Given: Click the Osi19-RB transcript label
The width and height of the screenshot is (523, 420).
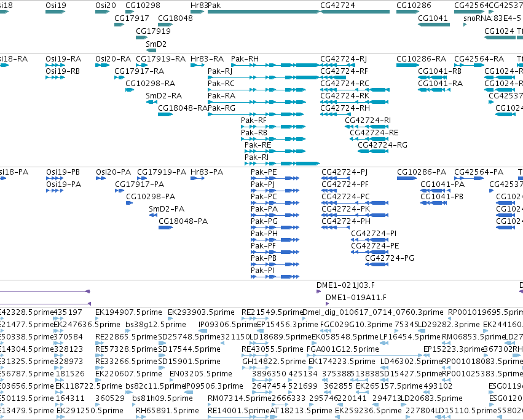Looking at the screenshot, I should tap(63, 71).
